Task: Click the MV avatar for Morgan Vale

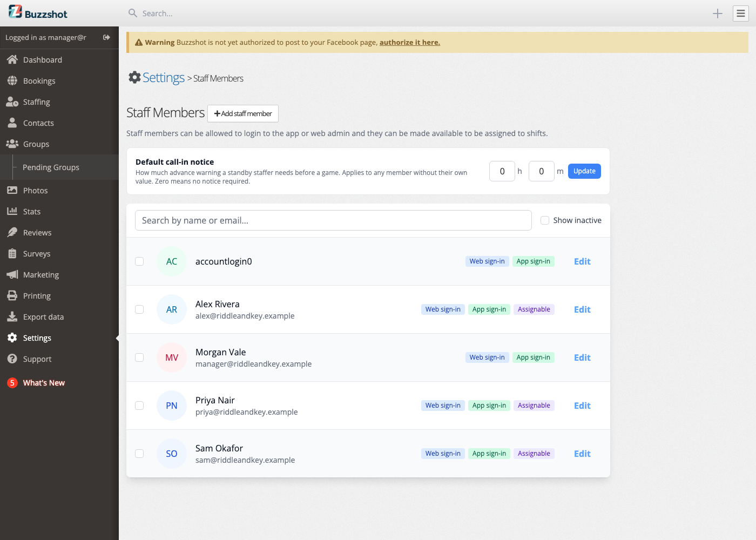Action: pos(172,357)
